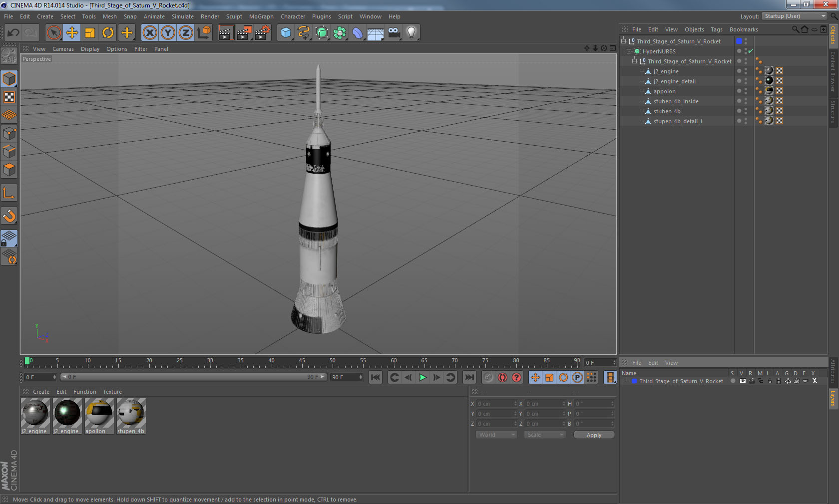Open the Plugins menu
Viewport: 839px width, 504px height.
point(322,16)
